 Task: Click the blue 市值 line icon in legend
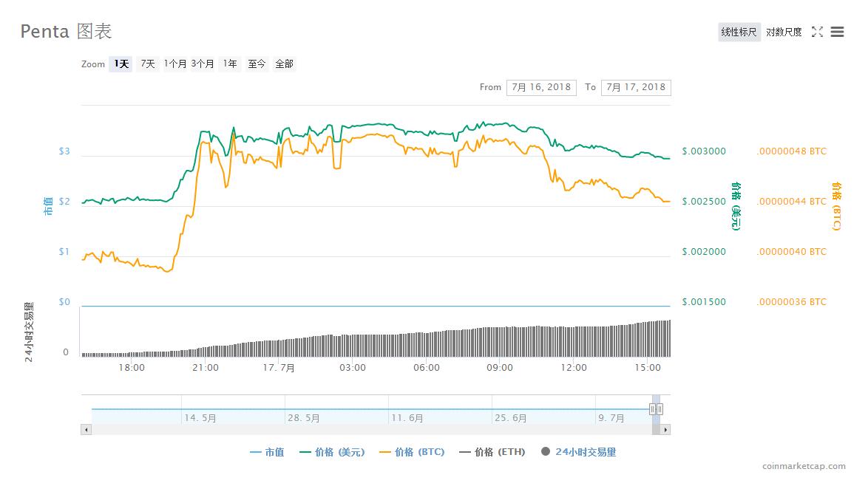(257, 452)
